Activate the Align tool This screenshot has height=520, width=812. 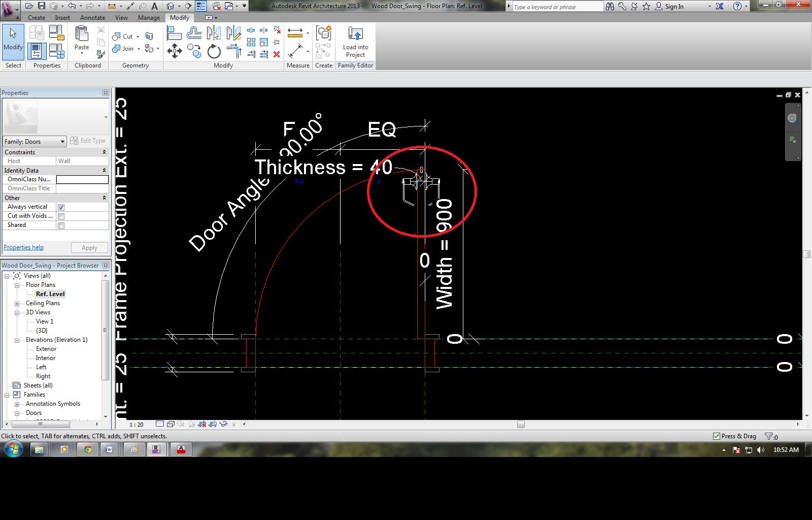pyautogui.click(x=174, y=34)
